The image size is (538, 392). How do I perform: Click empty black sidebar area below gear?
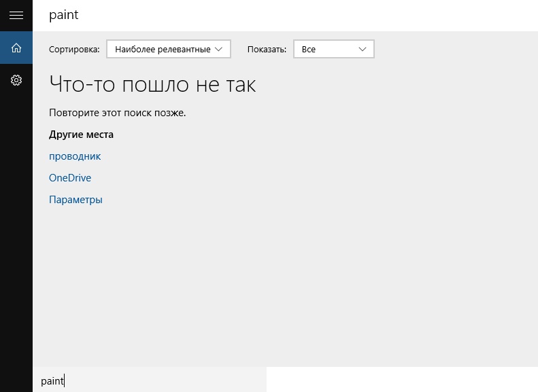pos(16,238)
